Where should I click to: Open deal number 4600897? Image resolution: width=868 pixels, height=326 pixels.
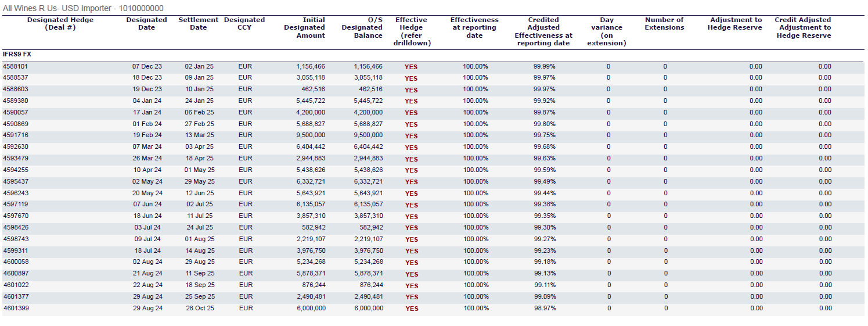pyautogui.click(x=15, y=273)
